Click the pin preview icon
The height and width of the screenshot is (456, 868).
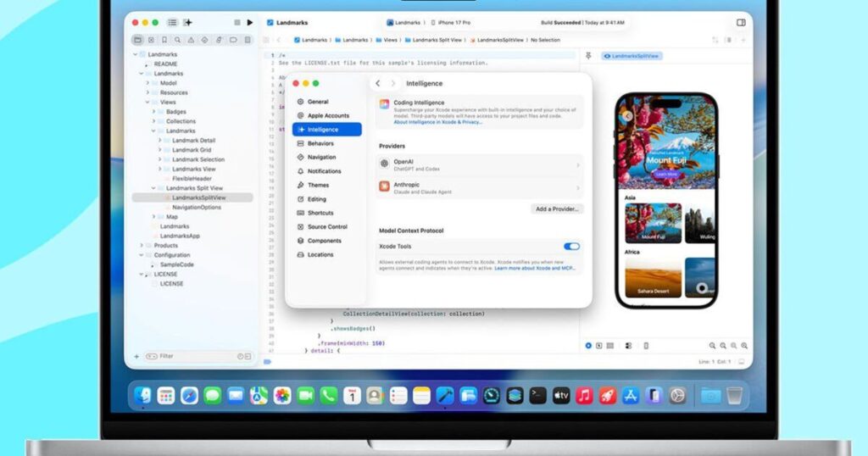click(x=588, y=56)
